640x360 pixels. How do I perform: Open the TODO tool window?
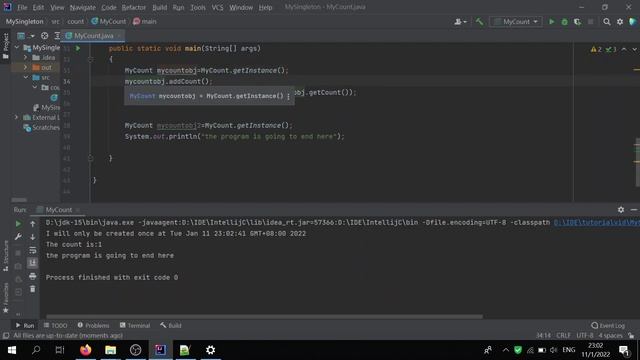tap(55, 325)
